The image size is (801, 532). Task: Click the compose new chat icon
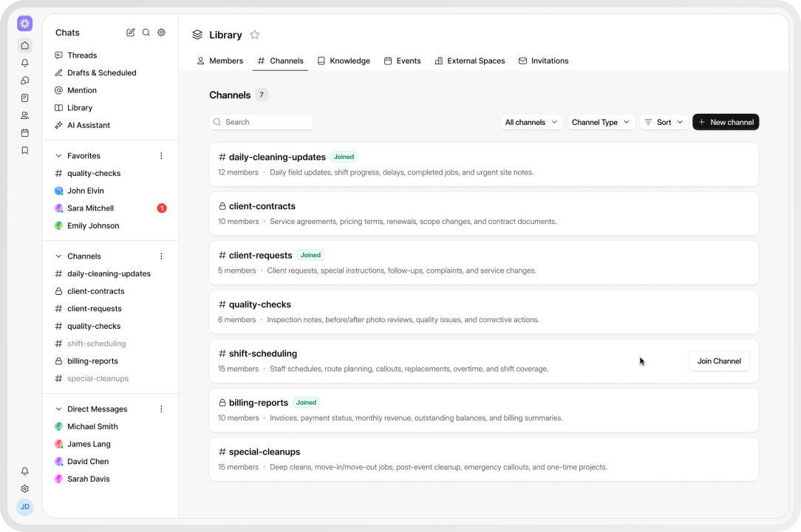point(130,33)
